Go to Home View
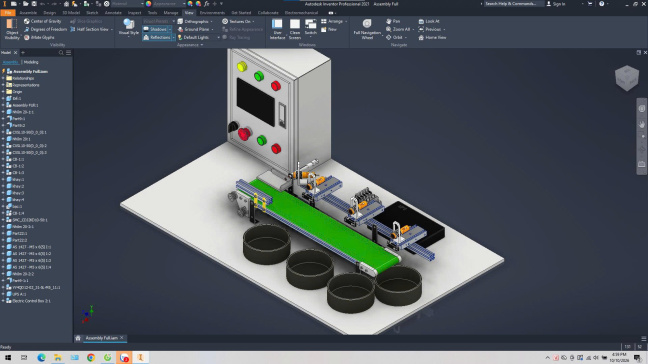The width and height of the screenshot is (648, 364). pyautogui.click(x=432, y=38)
